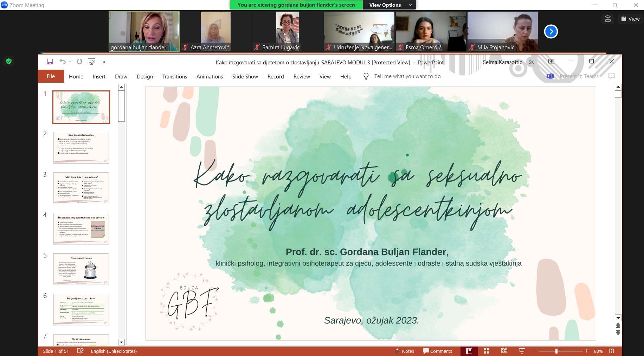Open the Transitions ribbon tab

pyautogui.click(x=174, y=76)
